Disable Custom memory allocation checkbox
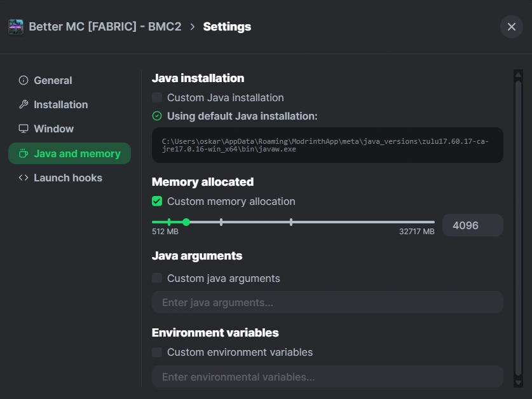This screenshot has width=532, height=399. [157, 201]
